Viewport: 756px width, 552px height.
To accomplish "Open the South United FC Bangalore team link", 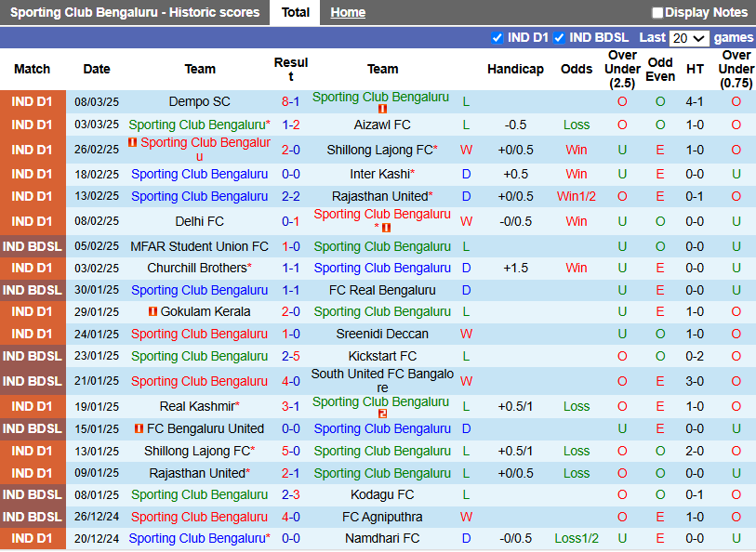I will pos(382,380).
